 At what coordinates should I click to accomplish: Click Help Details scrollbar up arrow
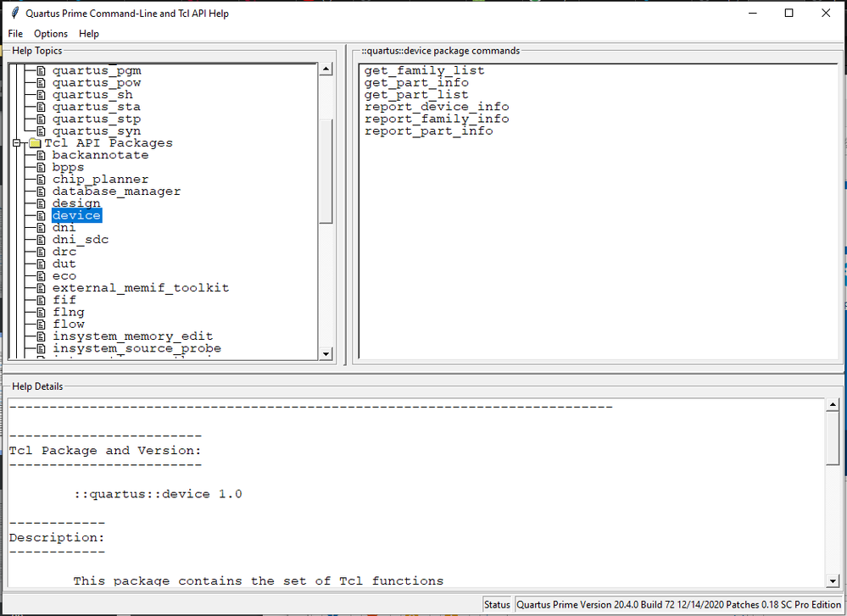(x=833, y=404)
